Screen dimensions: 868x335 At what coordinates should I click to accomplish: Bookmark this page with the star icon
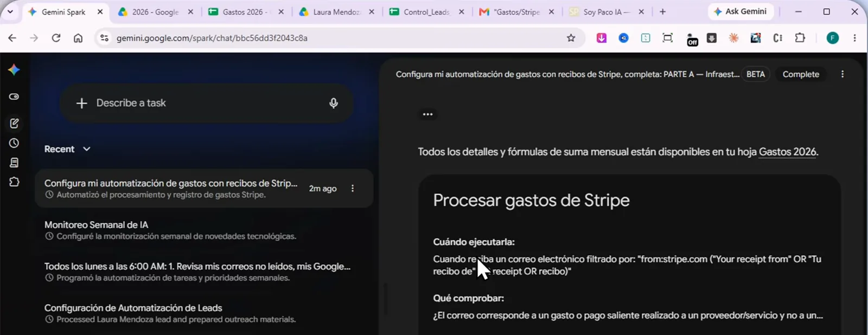coord(571,38)
